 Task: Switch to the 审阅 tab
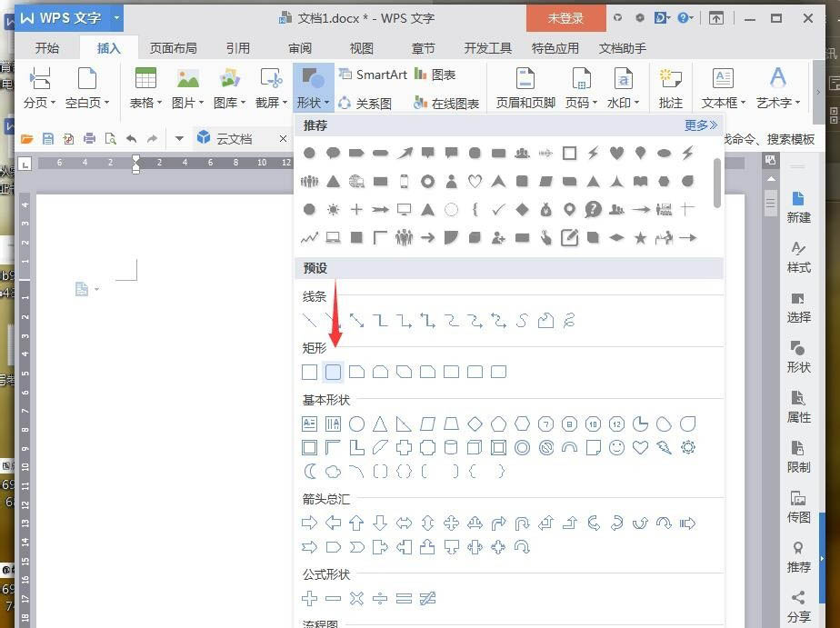[300, 48]
